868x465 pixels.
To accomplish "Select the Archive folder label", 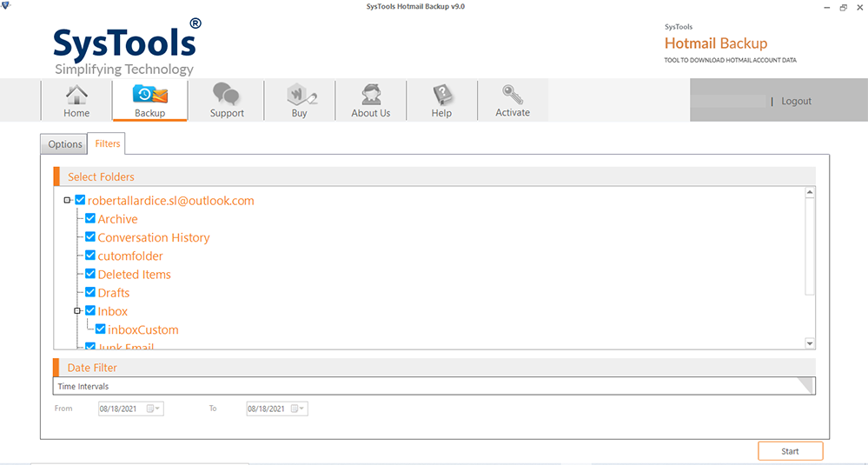I will click(118, 219).
